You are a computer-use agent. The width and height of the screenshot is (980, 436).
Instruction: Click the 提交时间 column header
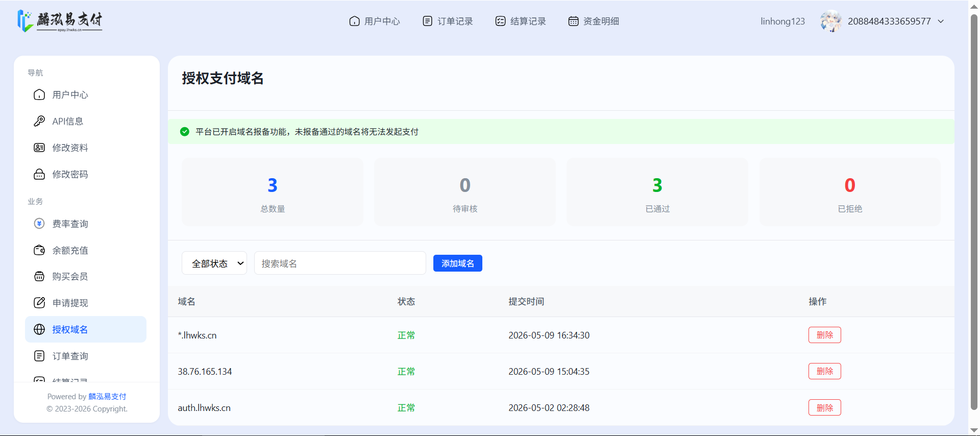coord(526,302)
